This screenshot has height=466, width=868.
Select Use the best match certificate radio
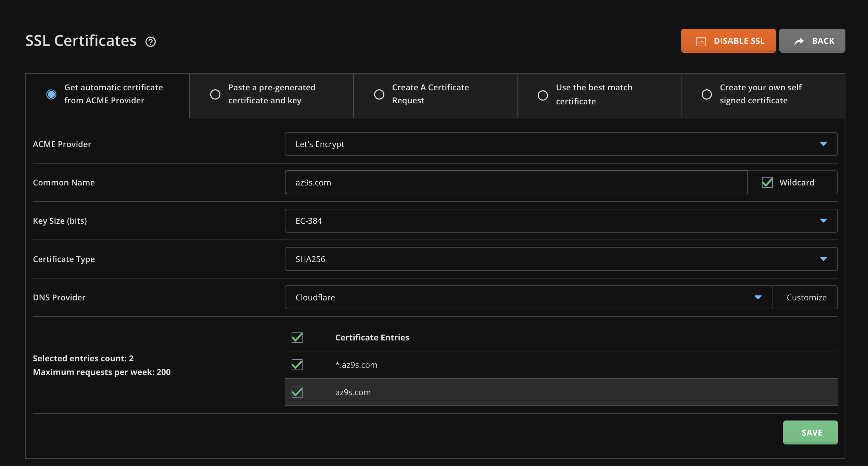542,95
